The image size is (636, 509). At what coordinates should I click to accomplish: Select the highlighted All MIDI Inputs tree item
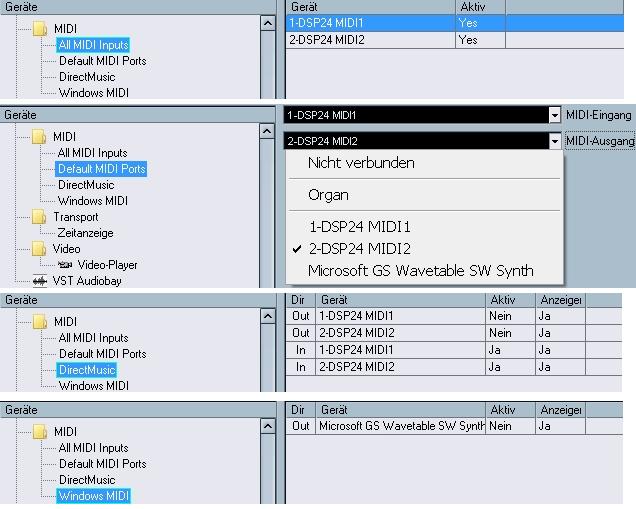(93, 45)
